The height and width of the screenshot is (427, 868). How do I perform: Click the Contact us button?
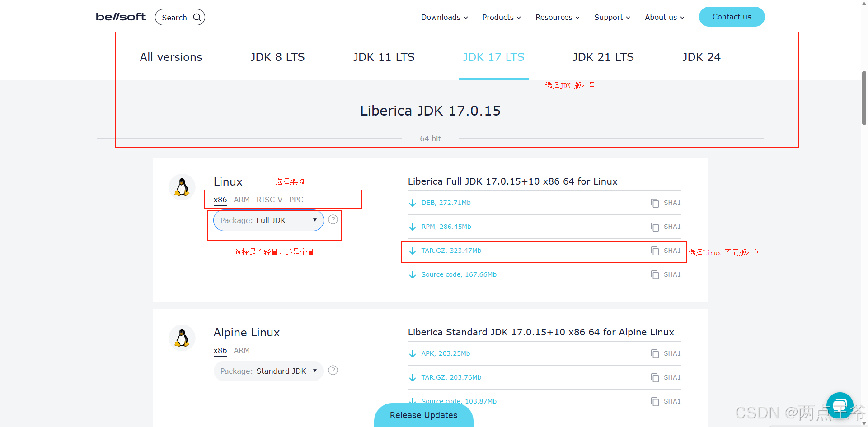pos(732,17)
